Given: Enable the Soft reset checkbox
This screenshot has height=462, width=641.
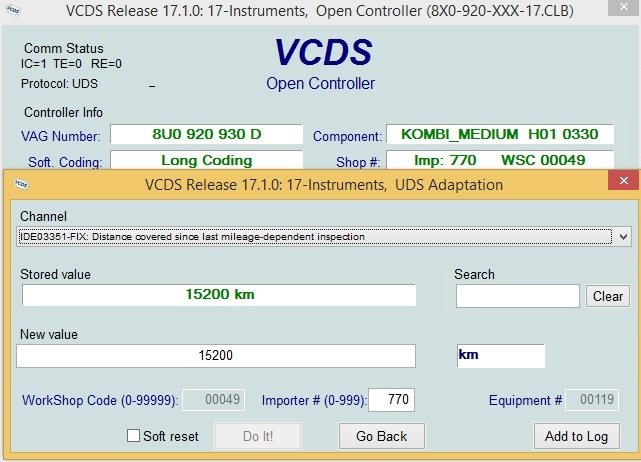Looking at the screenshot, I should point(133,435).
